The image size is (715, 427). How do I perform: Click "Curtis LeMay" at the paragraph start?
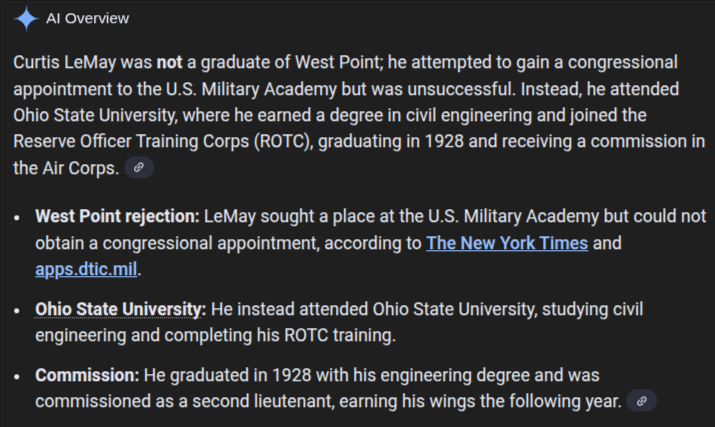pyautogui.click(x=57, y=62)
